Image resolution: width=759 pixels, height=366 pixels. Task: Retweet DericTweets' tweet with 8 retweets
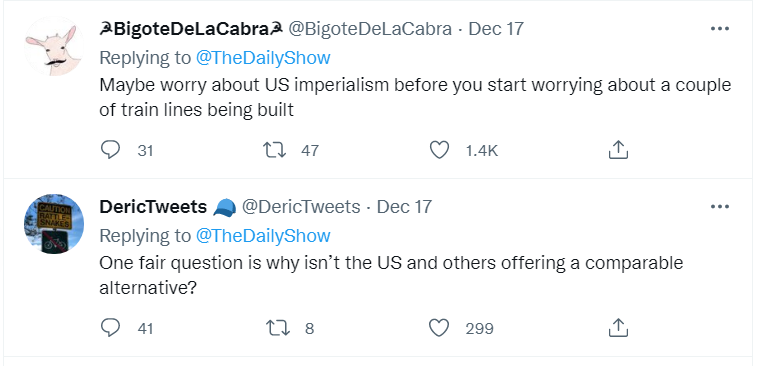pyautogui.click(x=278, y=328)
